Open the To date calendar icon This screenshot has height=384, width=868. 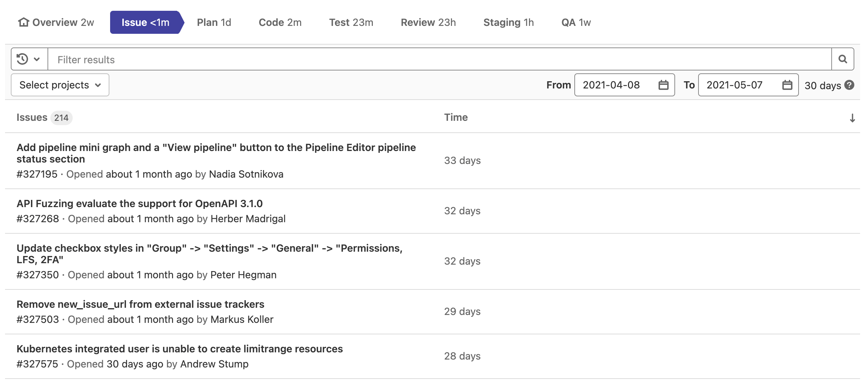pos(787,85)
